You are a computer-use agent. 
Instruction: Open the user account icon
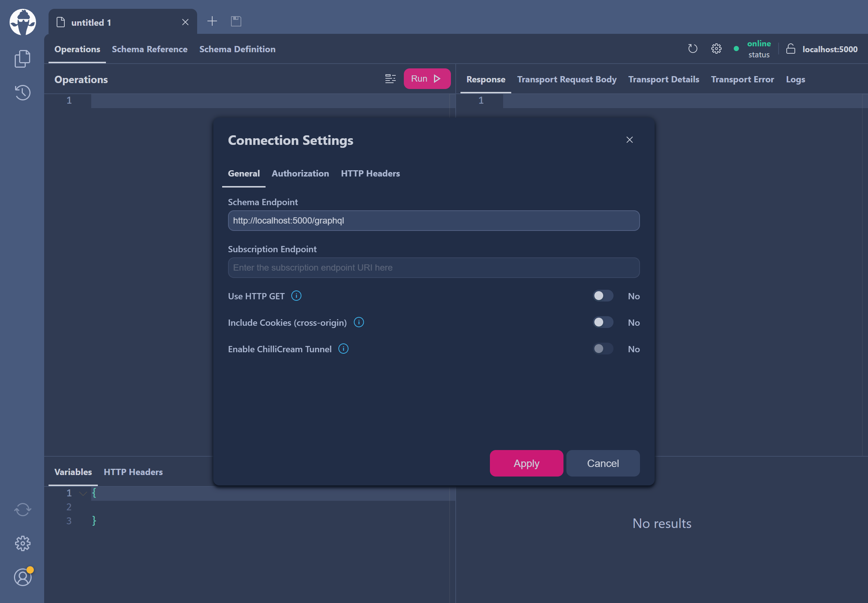tap(22, 577)
